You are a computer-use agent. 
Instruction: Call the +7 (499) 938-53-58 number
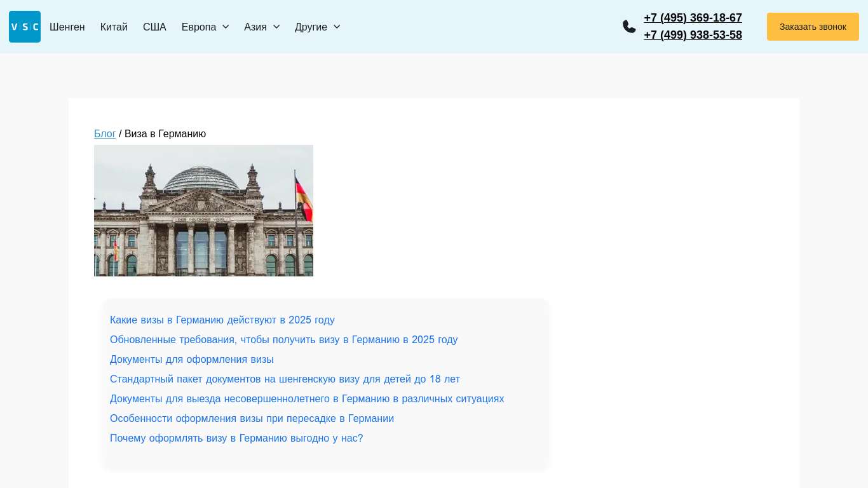click(x=693, y=35)
